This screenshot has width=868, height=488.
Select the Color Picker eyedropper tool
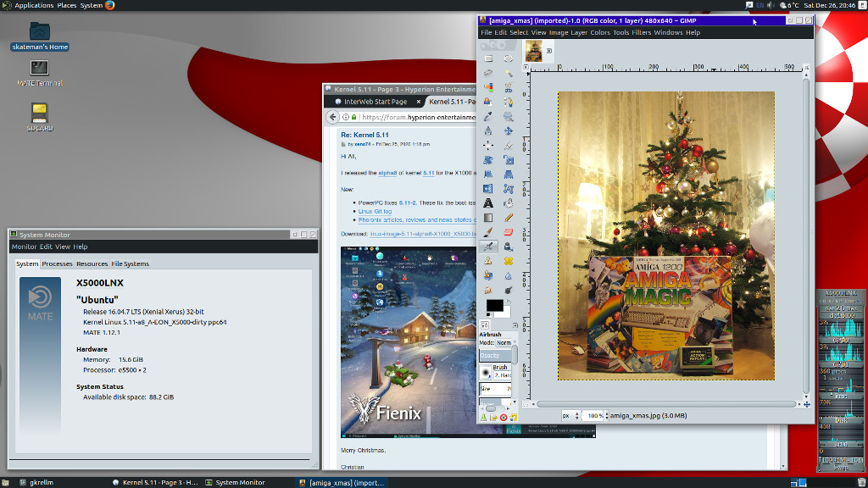(488, 116)
